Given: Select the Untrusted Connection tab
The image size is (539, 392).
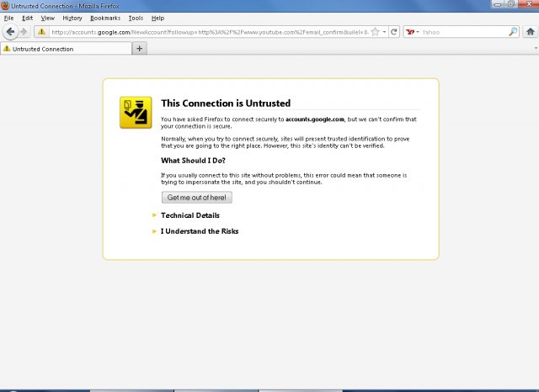Looking at the screenshot, I should pyautogui.click(x=66, y=49).
